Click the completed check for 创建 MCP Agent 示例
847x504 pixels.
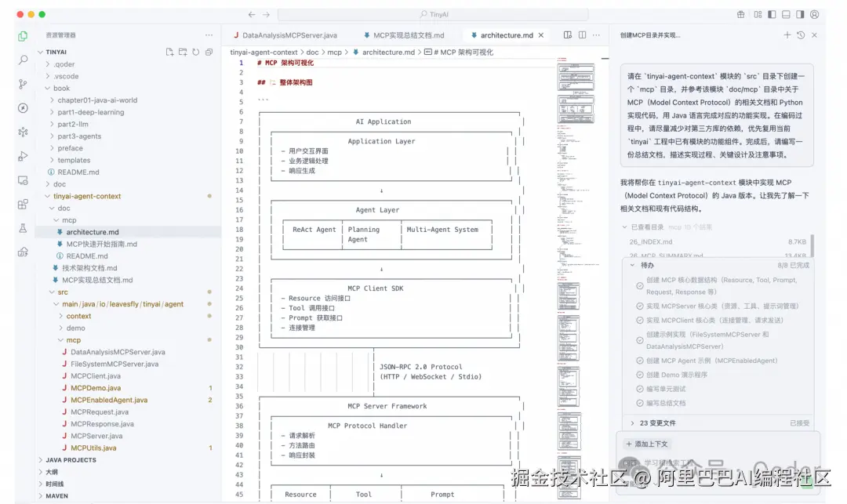640,361
